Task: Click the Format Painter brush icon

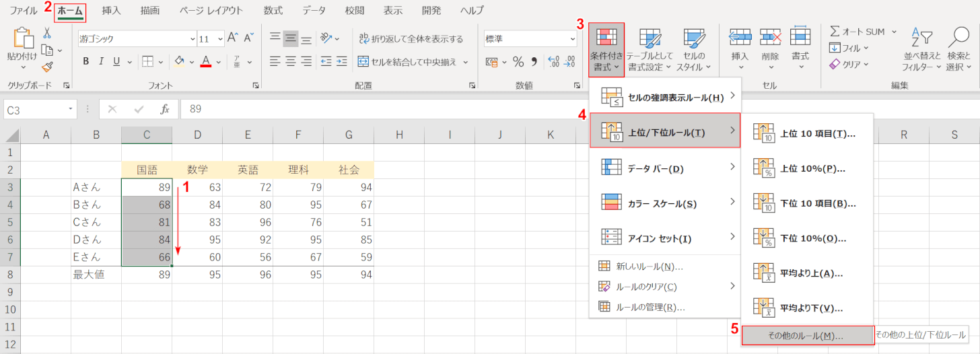Action: coord(47,67)
